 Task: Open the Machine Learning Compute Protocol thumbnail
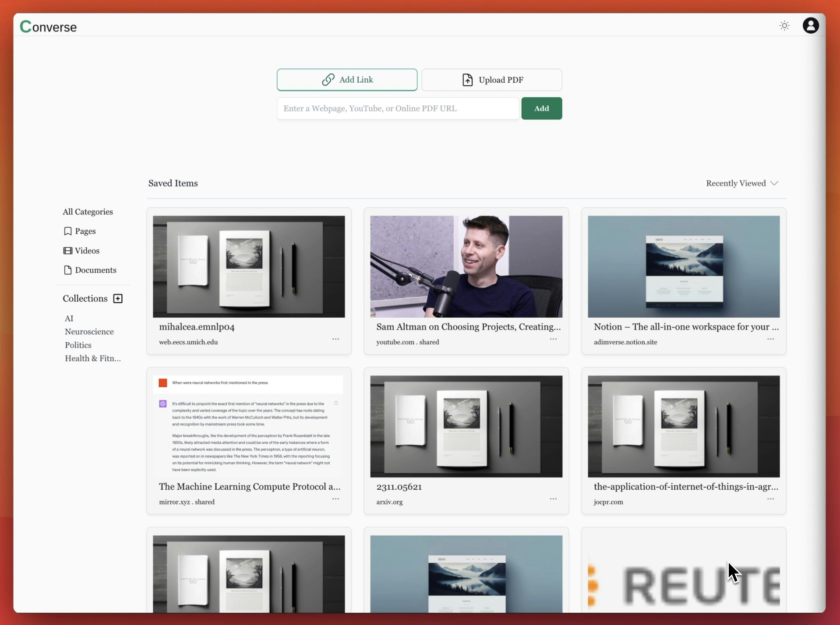[249, 426]
